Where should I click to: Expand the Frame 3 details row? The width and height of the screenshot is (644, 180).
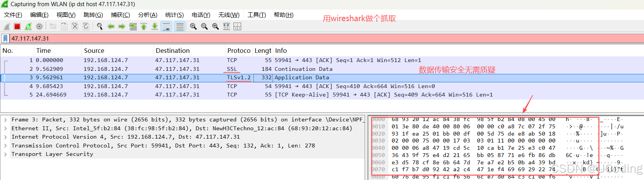click(x=5, y=120)
